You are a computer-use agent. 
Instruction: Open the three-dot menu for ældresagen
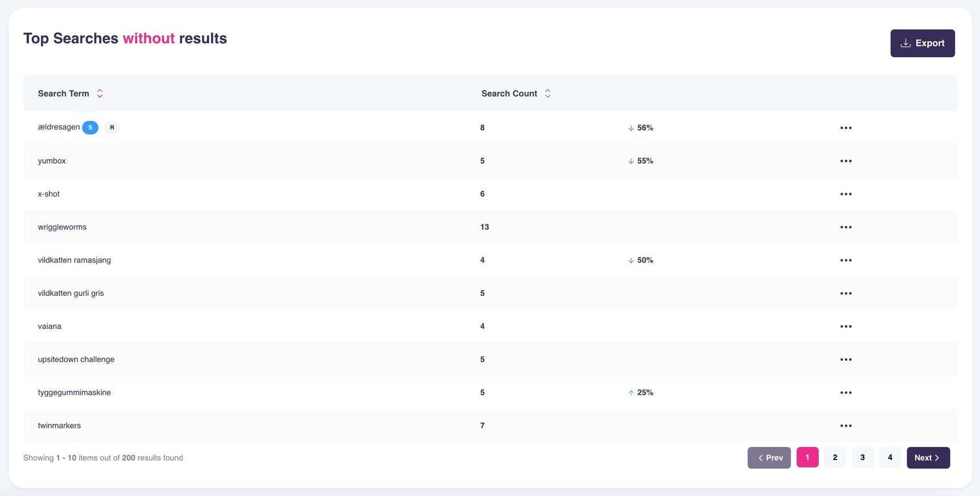click(x=846, y=128)
